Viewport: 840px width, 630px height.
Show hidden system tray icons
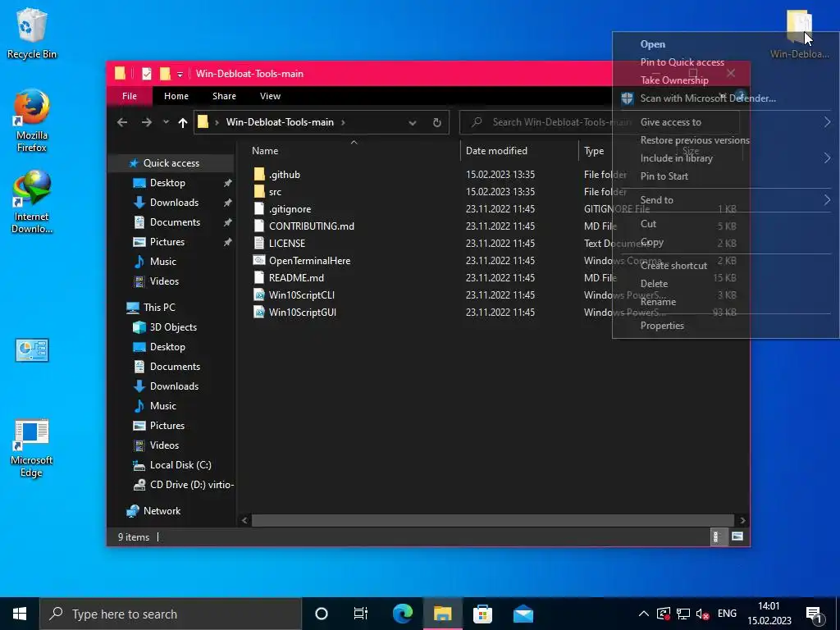[643, 614]
